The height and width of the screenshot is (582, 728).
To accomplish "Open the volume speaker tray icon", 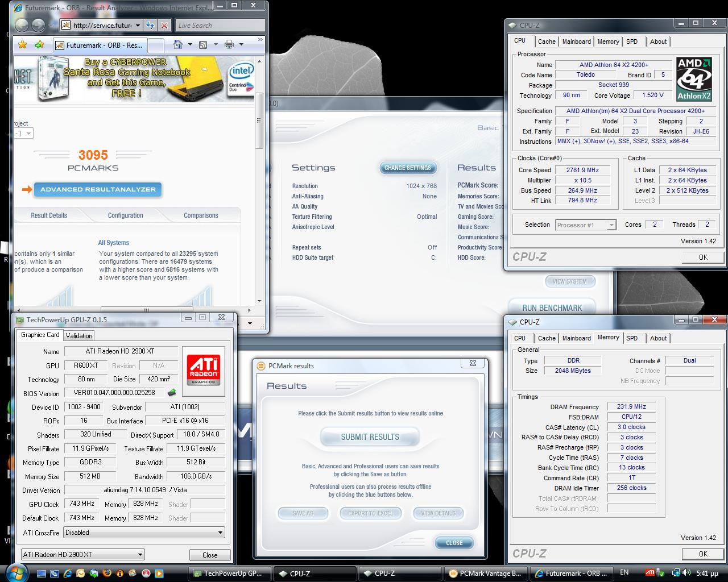I will [688, 573].
